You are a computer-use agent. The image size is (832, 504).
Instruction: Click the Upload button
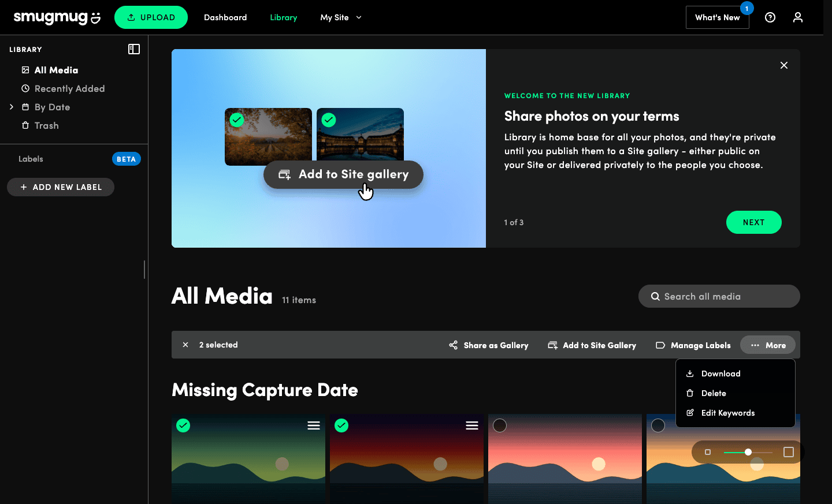(x=151, y=17)
